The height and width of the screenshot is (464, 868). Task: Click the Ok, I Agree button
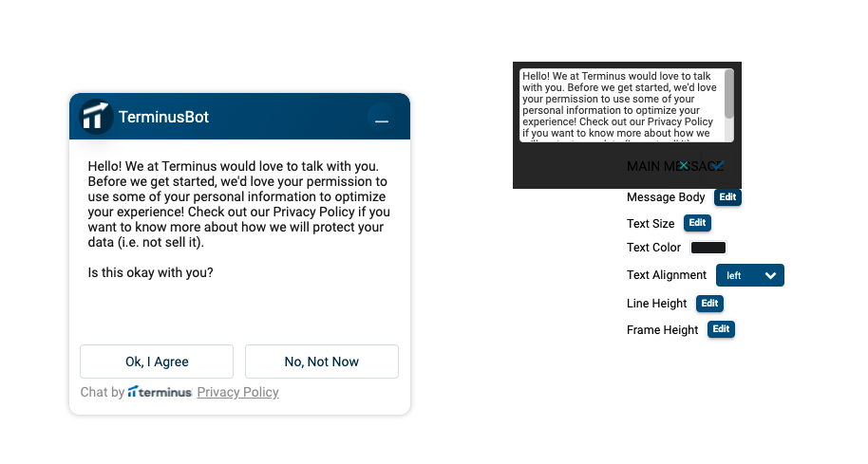coord(157,362)
